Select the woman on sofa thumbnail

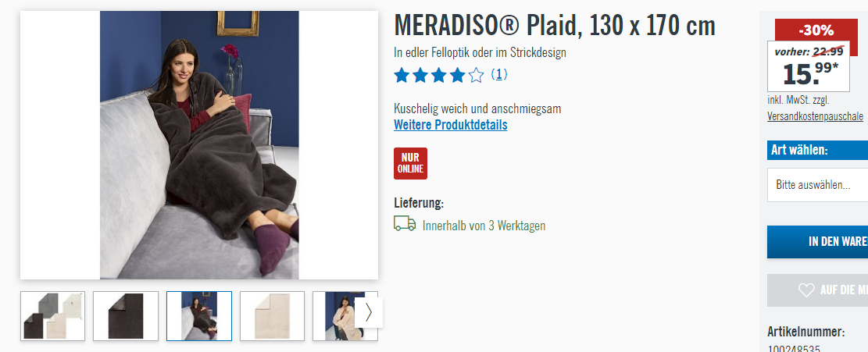(x=199, y=316)
